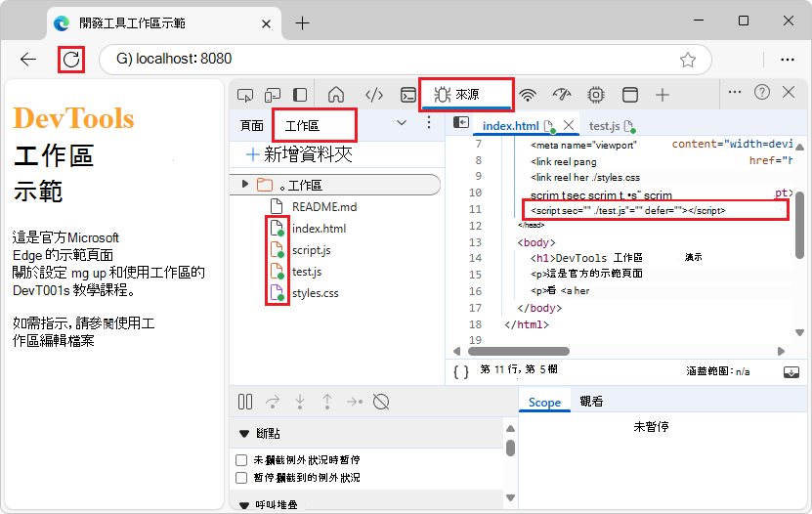Open script.js in the file tree
The width and height of the screenshot is (812, 514).
(x=312, y=250)
